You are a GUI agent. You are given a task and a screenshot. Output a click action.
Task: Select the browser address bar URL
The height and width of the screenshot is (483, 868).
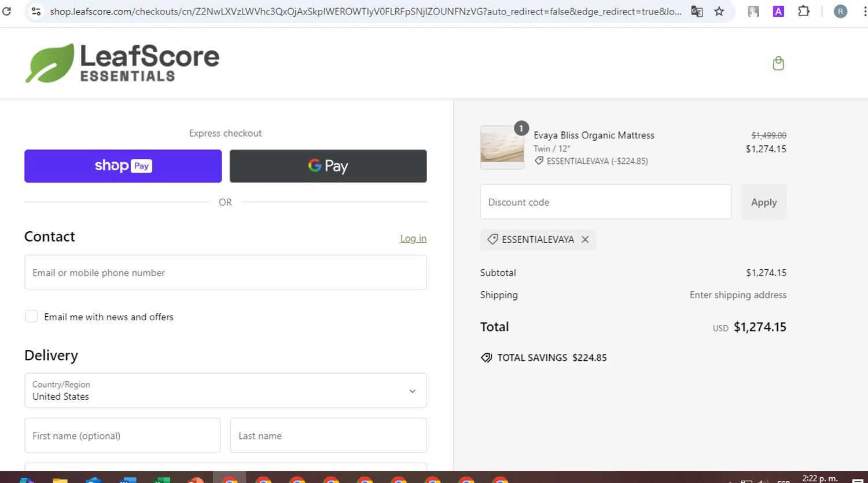pos(366,12)
